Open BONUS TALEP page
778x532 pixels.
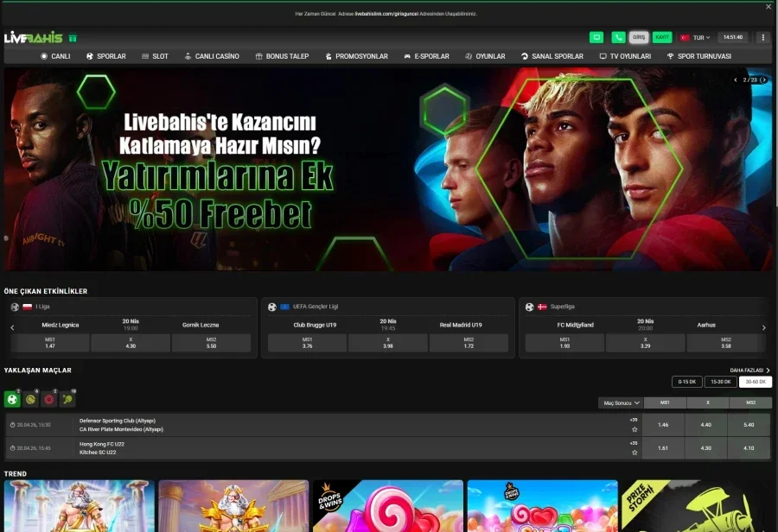pyautogui.click(x=283, y=56)
